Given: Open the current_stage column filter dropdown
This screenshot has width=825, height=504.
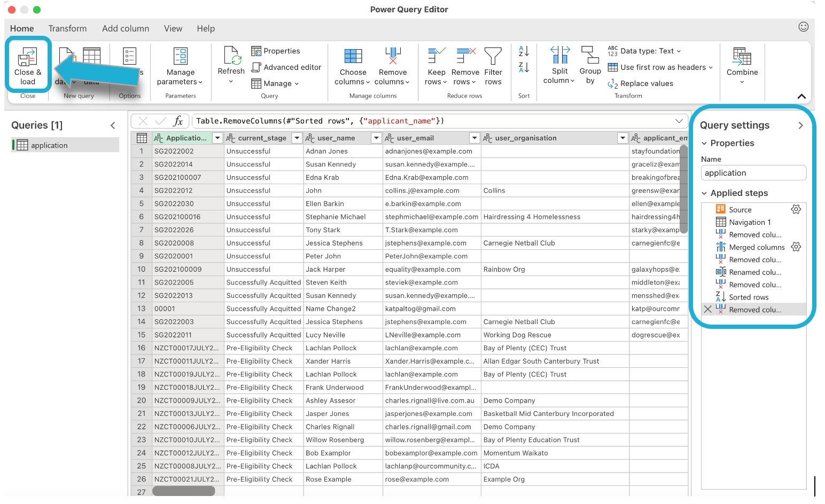Looking at the screenshot, I should 298,138.
